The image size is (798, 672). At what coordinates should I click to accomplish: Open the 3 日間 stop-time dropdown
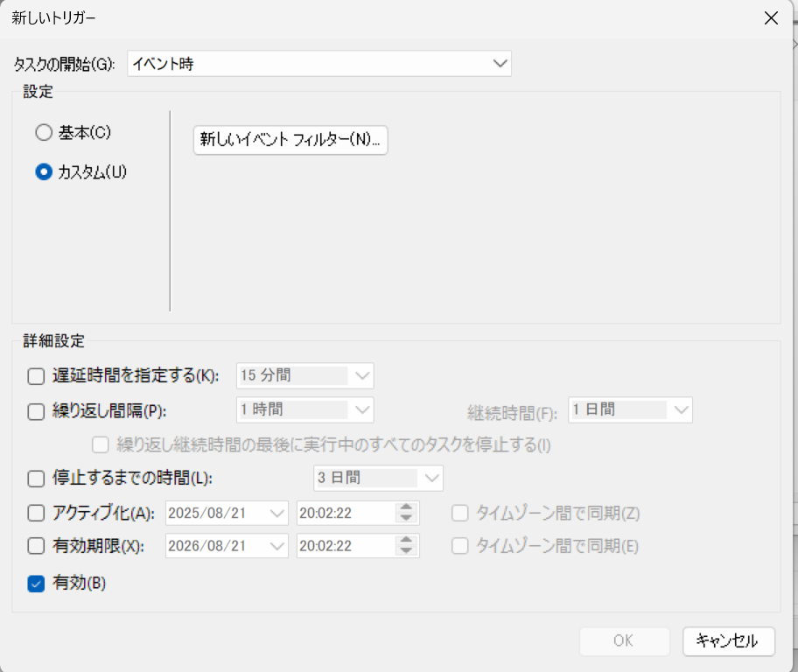[378, 478]
